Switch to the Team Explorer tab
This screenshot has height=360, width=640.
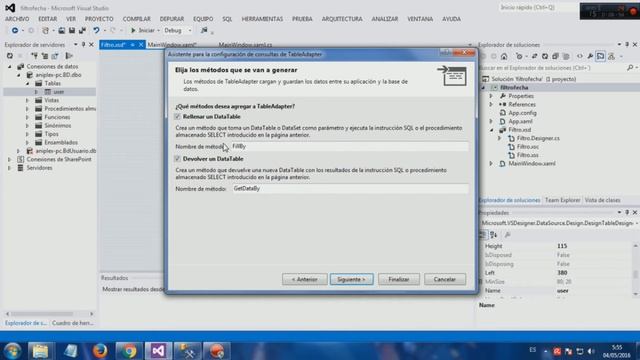[562, 200]
